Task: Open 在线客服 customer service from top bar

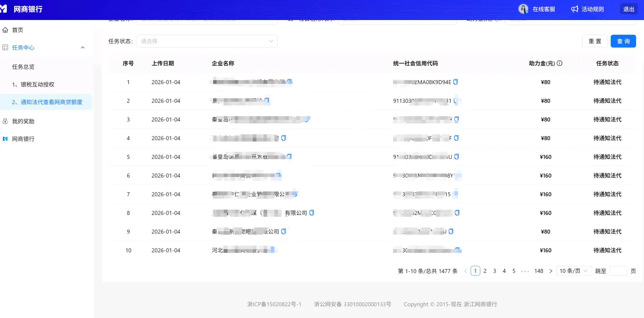Action: [x=537, y=9]
